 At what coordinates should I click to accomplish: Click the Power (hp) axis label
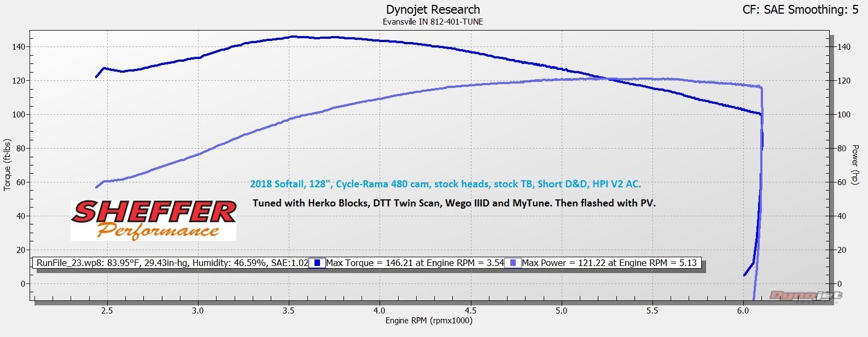click(856, 164)
